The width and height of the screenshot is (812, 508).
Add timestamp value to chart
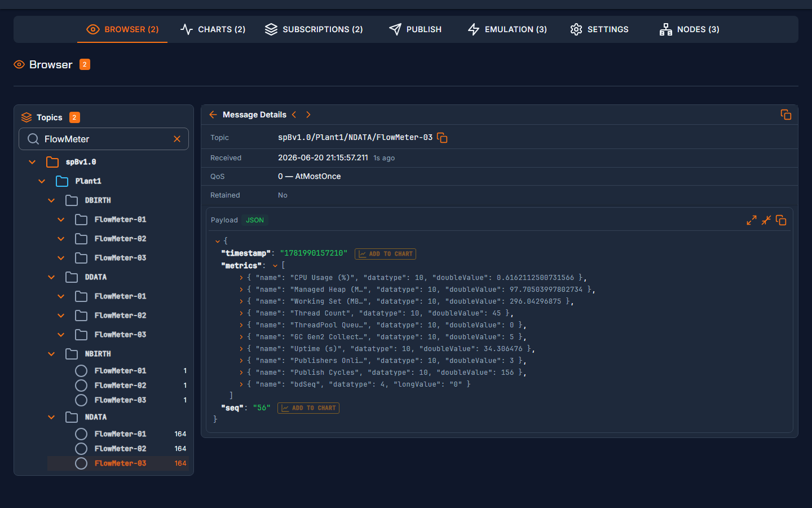(x=385, y=254)
